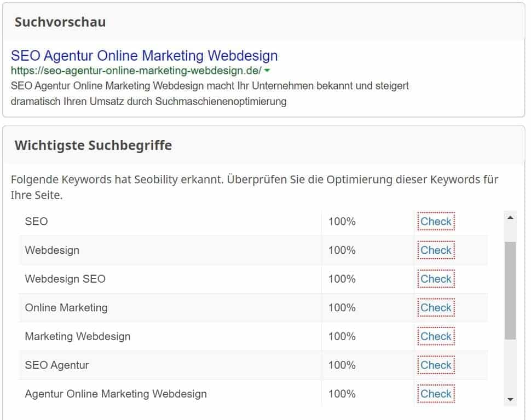Click the keyword list scroll-up arrow
531x420 pixels.
click(x=510, y=218)
